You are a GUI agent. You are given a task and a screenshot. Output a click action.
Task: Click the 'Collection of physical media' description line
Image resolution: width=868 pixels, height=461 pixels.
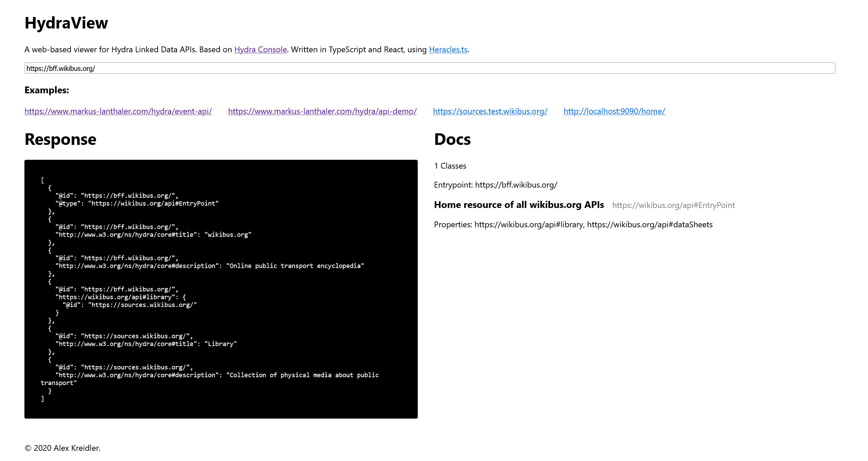pyautogui.click(x=210, y=379)
